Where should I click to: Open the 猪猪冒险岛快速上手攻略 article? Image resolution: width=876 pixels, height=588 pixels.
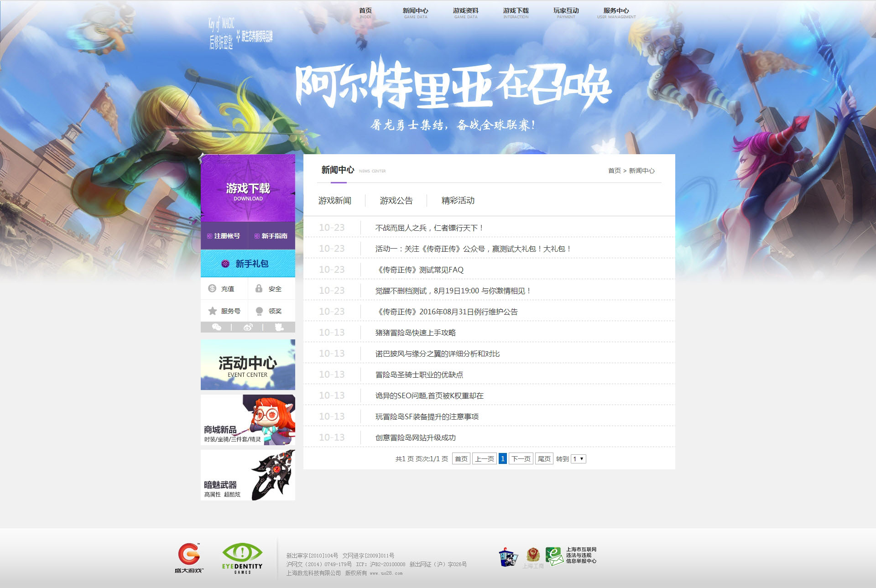(x=415, y=333)
